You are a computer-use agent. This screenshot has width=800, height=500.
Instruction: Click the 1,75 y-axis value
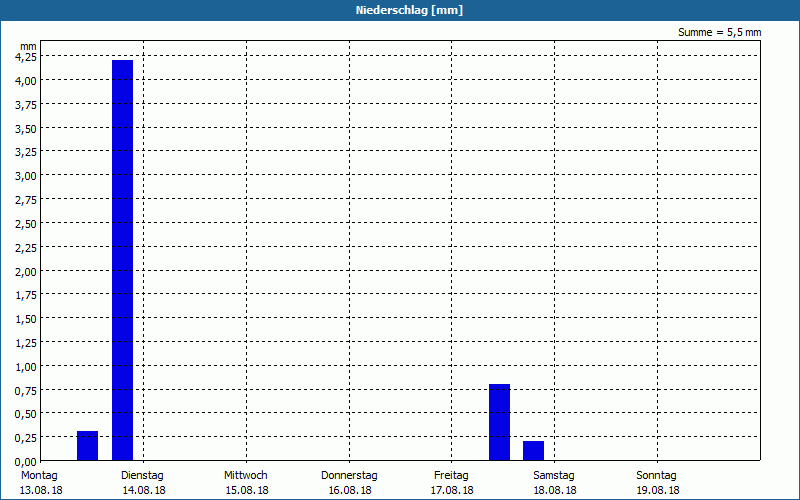click(x=26, y=295)
